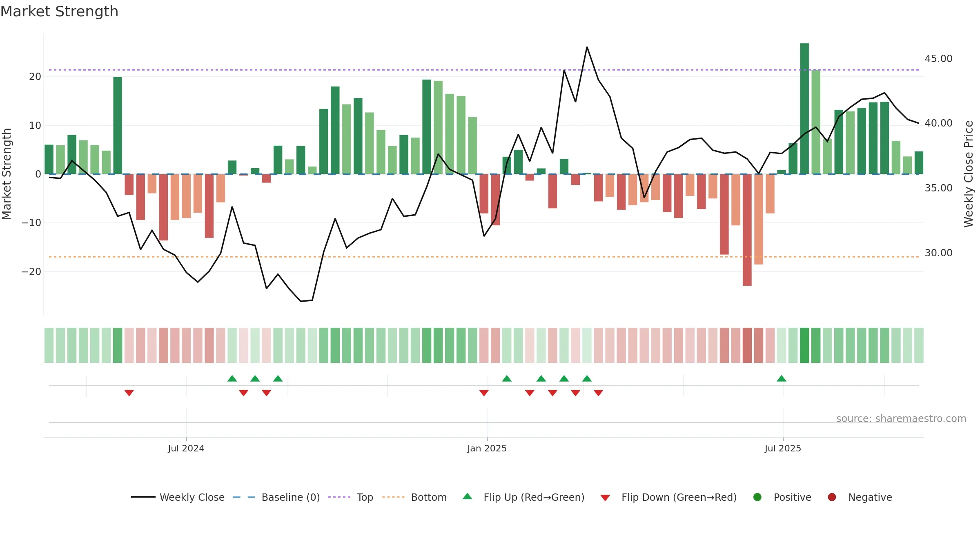This screenshot has height=551, width=980.
Task: Toggle Flip Down (Green→Red) legend entry
Action: click(668, 497)
